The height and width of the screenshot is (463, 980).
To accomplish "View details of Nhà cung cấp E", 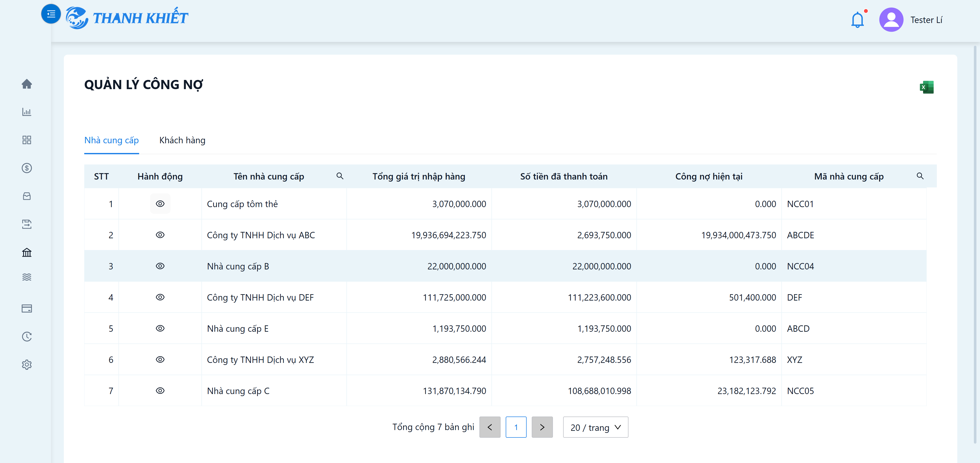I will [160, 328].
